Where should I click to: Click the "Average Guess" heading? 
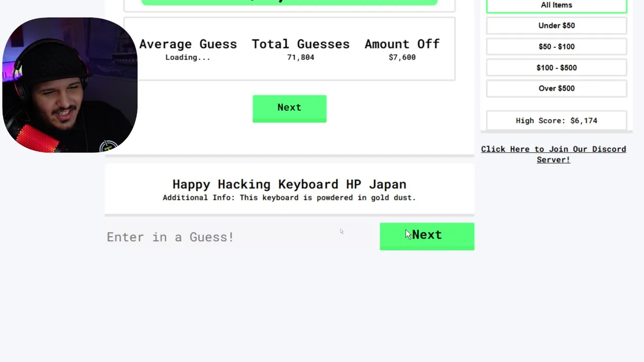188,44
